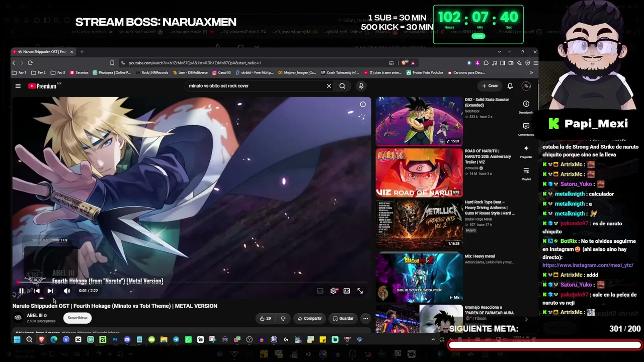644x362 pixels.
Task: Select the Naruto Shippuden OST browser tab
Action: 43,52
